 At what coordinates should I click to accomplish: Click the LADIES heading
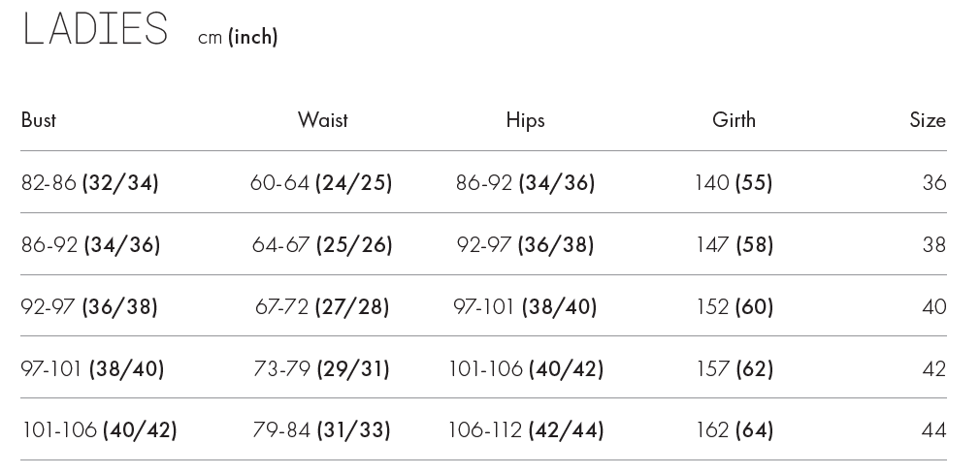coord(95,29)
